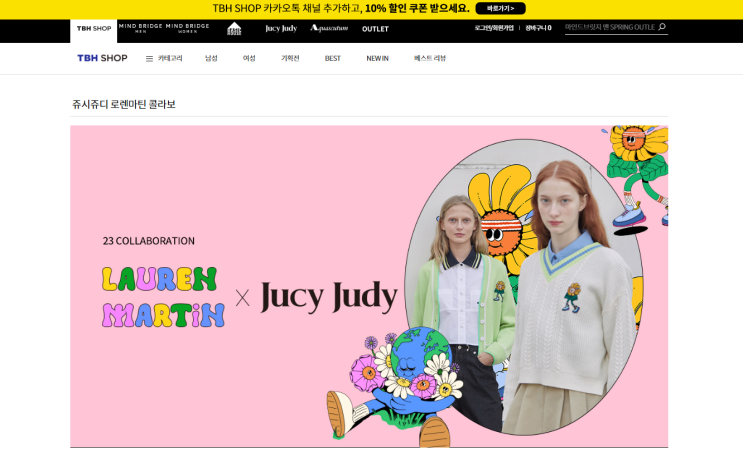The height and width of the screenshot is (476, 743).
Task: Click the yellow KakaoTalk coupon banner text
Action: click(341, 9)
